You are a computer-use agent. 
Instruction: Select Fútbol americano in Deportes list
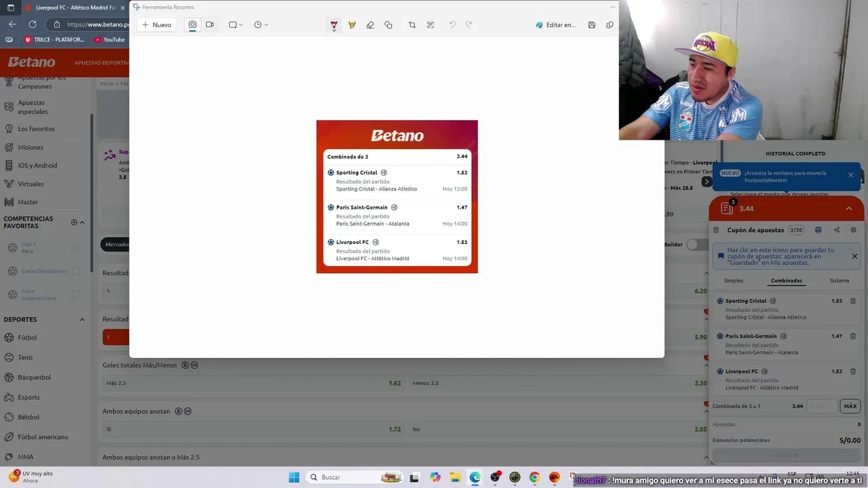pyautogui.click(x=43, y=436)
